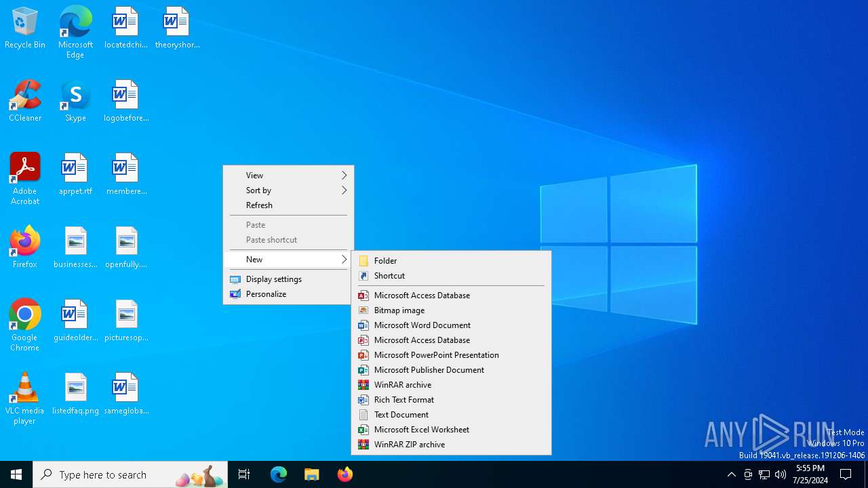Select the samegloba... Word document icon
Screen dimensions: 868x488
pyautogui.click(x=125, y=394)
